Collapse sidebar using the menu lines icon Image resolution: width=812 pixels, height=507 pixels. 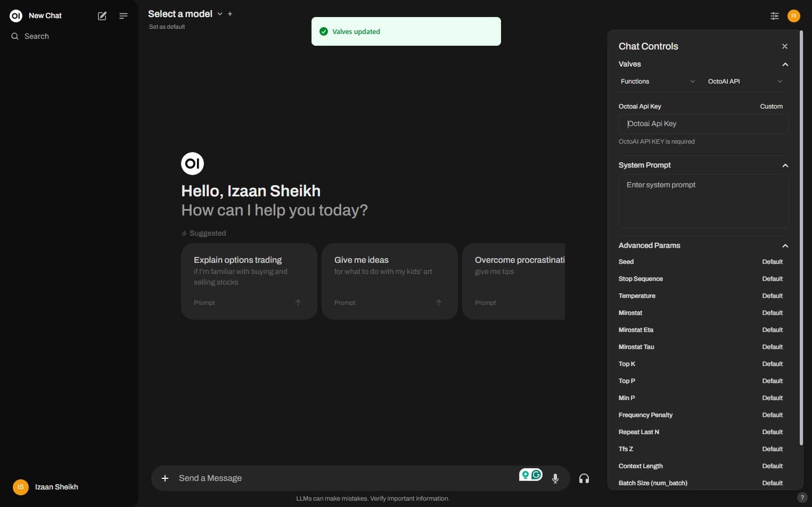pyautogui.click(x=124, y=16)
